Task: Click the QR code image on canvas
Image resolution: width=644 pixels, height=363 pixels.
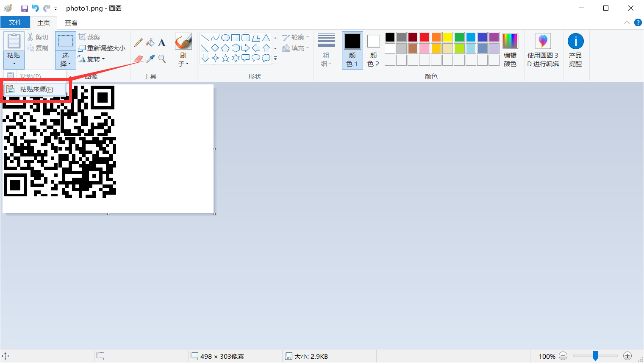Action: point(59,142)
